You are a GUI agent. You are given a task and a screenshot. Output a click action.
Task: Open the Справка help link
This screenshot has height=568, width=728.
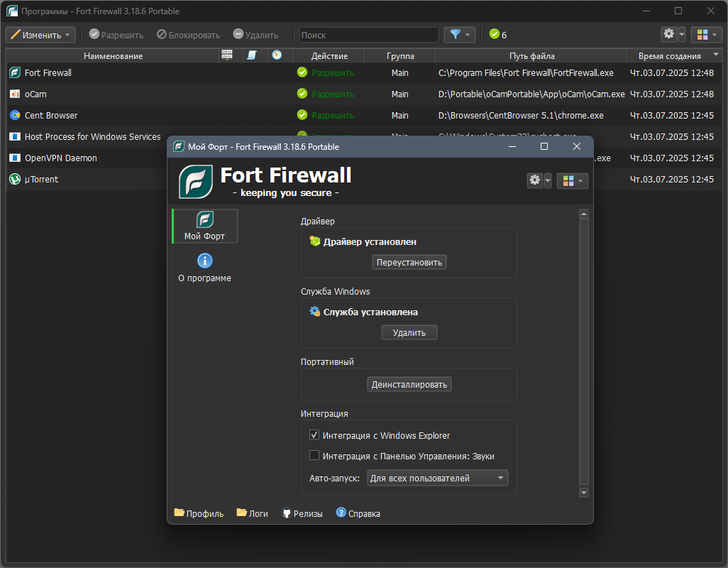pyautogui.click(x=358, y=513)
